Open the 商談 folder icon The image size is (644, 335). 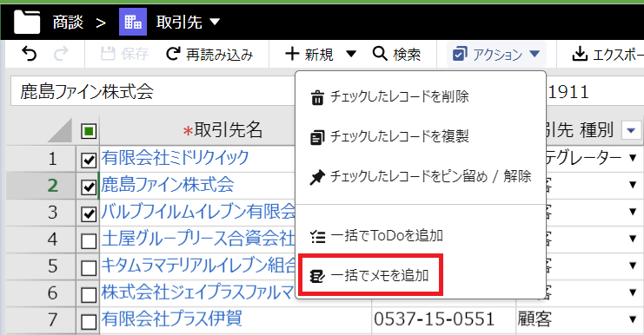pos(27,22)
